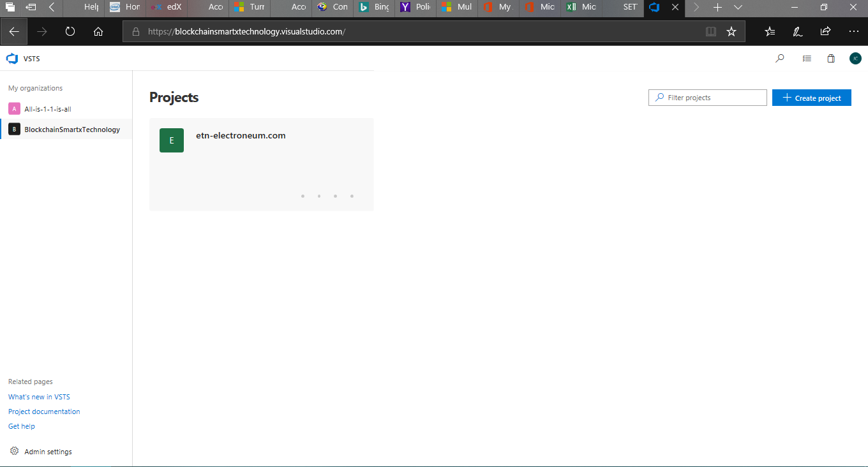The height and width of the screenshot is (467, 868).
Task: Click the Admin settings gear icon
Action: tap(15, 451)
